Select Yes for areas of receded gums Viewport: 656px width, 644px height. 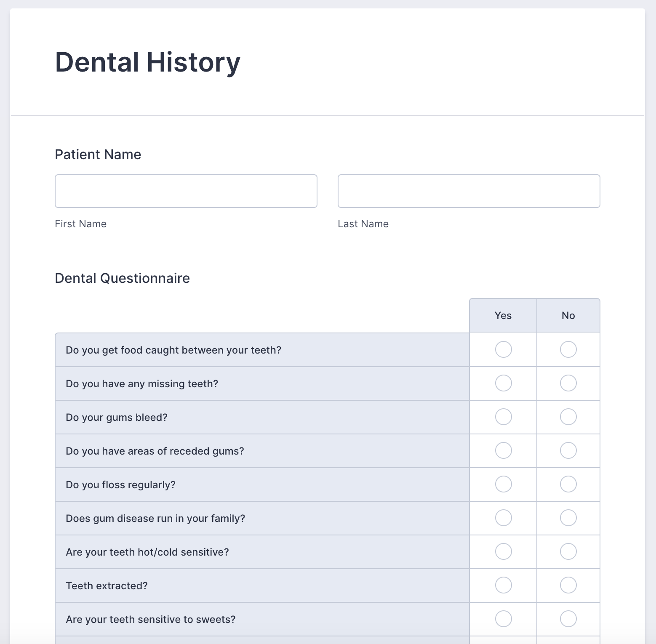[503, 450]
